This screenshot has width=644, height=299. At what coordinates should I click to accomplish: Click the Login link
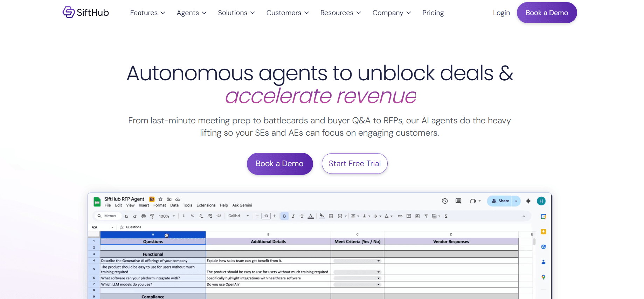501,13
